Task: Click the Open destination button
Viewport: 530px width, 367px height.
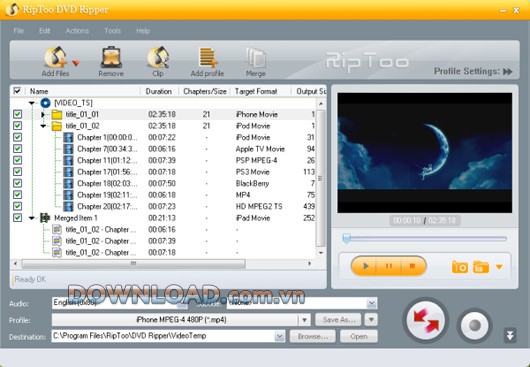Action: click(359, 337)
